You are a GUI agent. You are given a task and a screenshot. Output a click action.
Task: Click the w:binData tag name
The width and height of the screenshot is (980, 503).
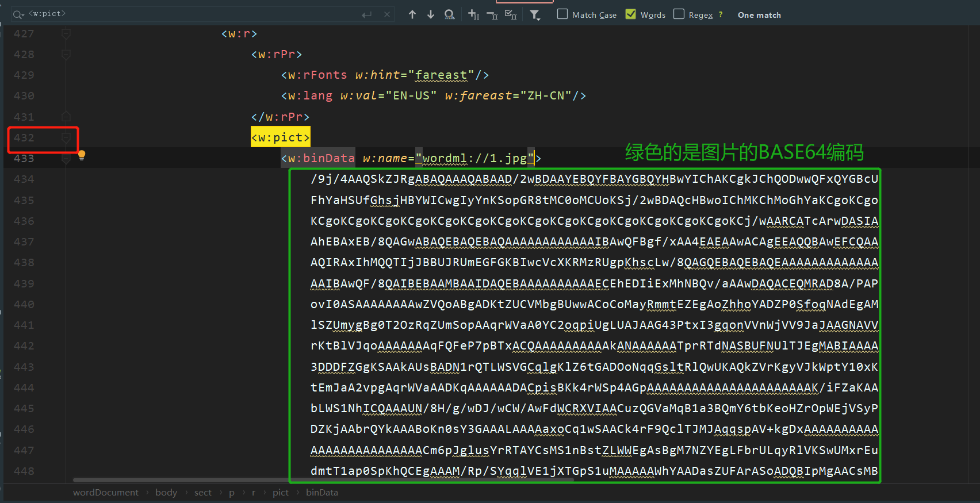pyautogui.click(x=321, y=158)
